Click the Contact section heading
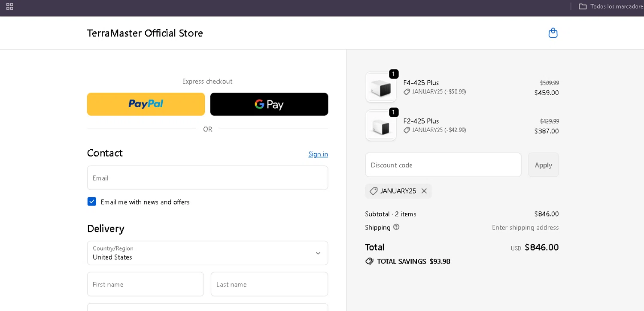The width and height of the screenshot is (644, 311). (x=105, y=153)
